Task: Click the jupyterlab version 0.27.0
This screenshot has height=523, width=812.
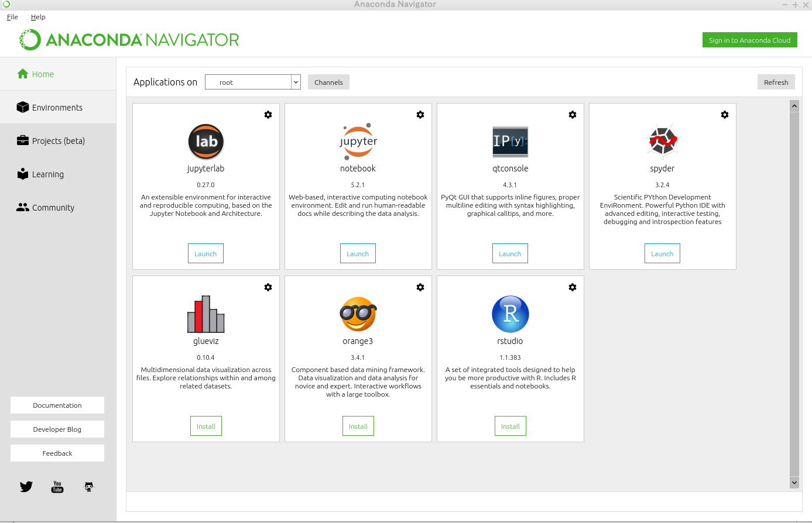Action: (x=205, y=185)
